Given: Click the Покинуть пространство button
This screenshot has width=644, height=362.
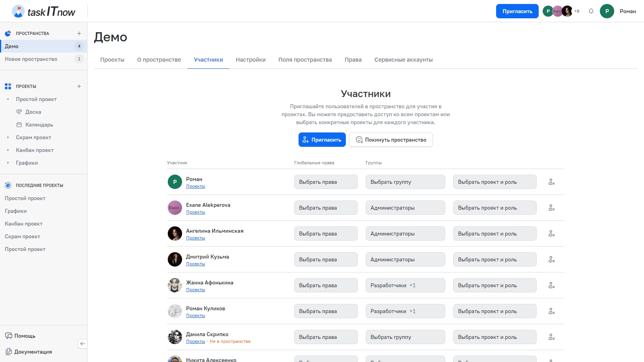Looking at the screenshot, I should click(x=391, y=140).
